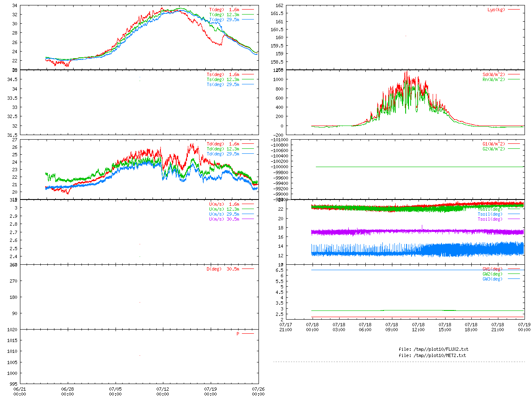Click the 1020 tick on pressure axis
Viewport: 532px width, 399px height.
coord(12,330)
